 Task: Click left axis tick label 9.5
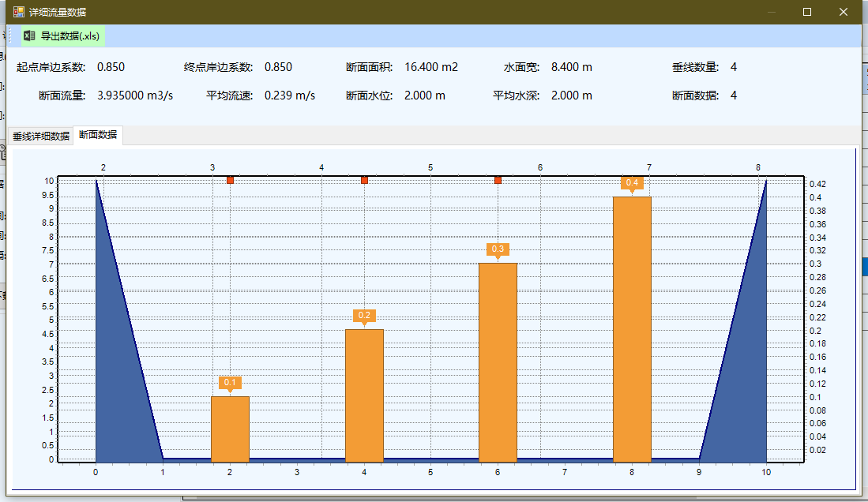click(x=48, y=195)
